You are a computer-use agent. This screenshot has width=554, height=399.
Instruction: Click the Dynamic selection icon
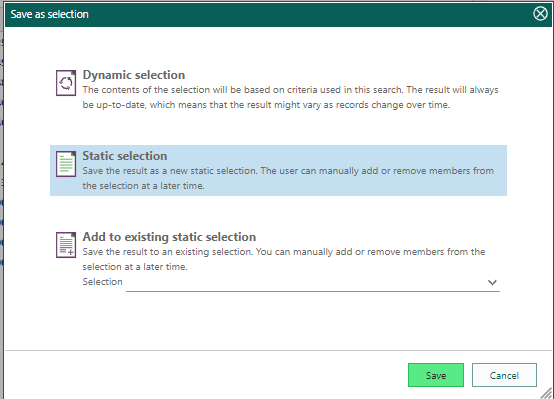(66, 83)
